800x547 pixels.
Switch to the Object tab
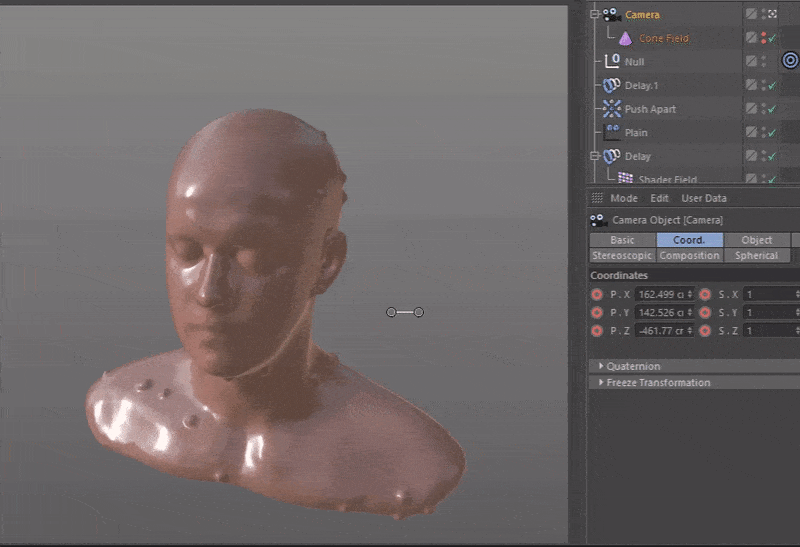[x=756, y=240]
